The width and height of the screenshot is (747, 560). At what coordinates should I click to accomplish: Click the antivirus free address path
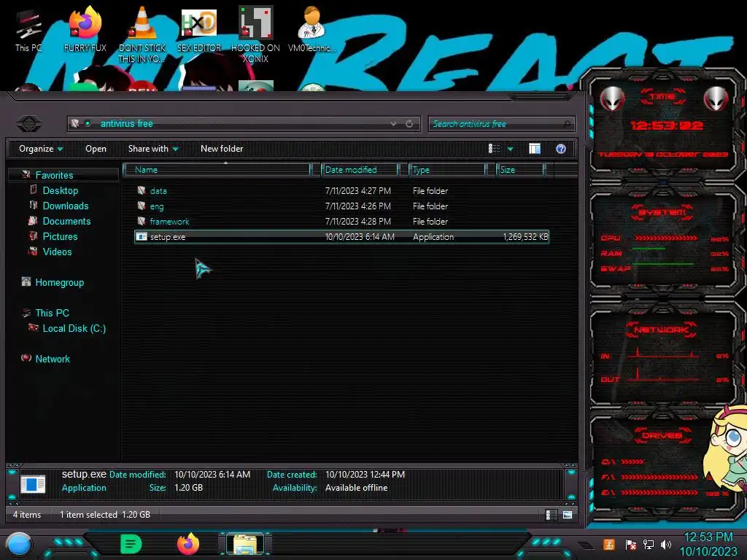pyautogui.click(x=127, y=124)
